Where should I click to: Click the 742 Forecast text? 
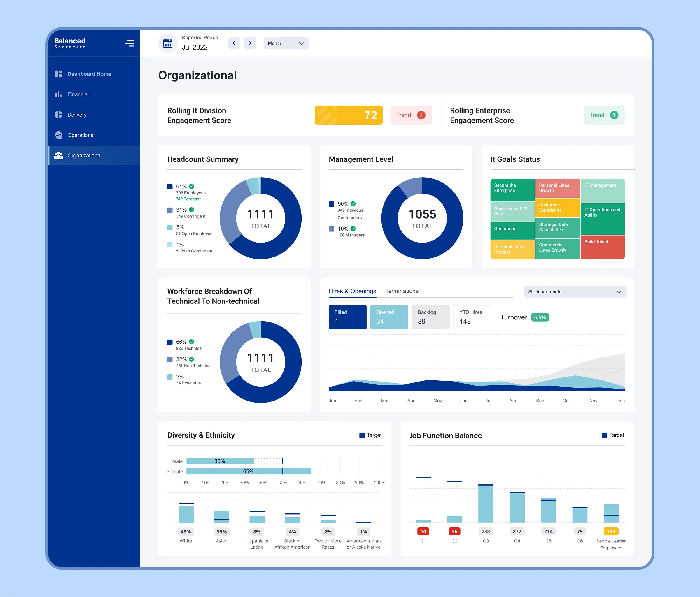tap(188, 199)
